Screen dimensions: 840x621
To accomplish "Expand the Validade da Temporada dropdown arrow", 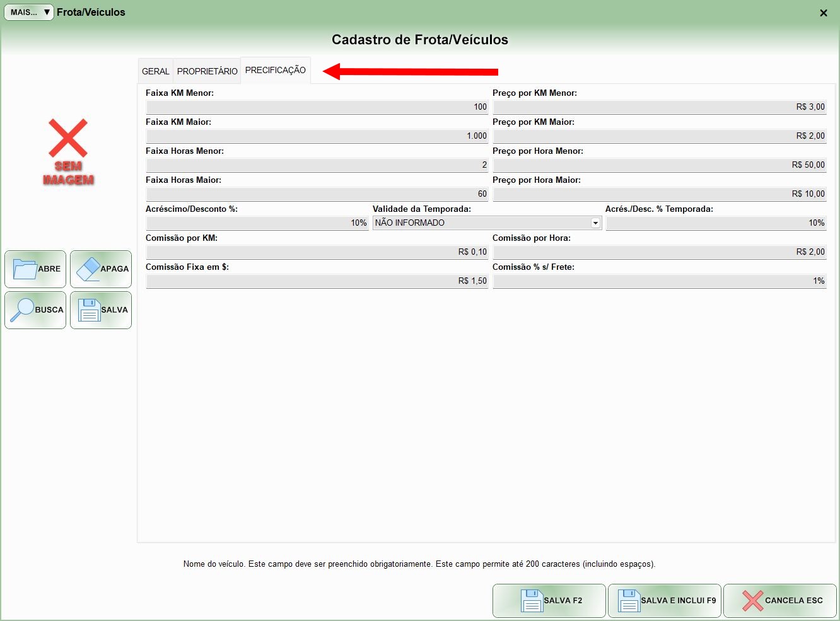I will pyautogui.click(x=595, y=223).
